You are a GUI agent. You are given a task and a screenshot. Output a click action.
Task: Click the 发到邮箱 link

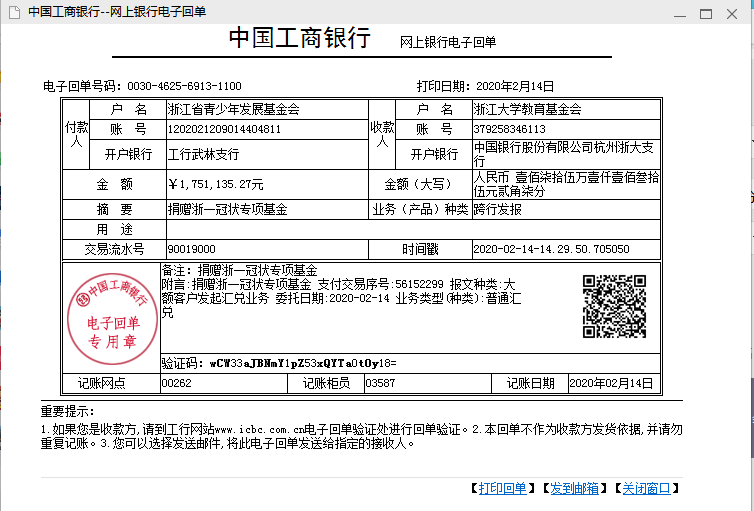coord(574,489)
